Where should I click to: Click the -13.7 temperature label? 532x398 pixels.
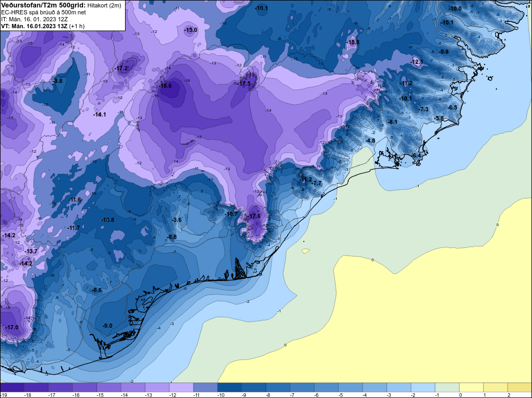[x=31, y=251]
